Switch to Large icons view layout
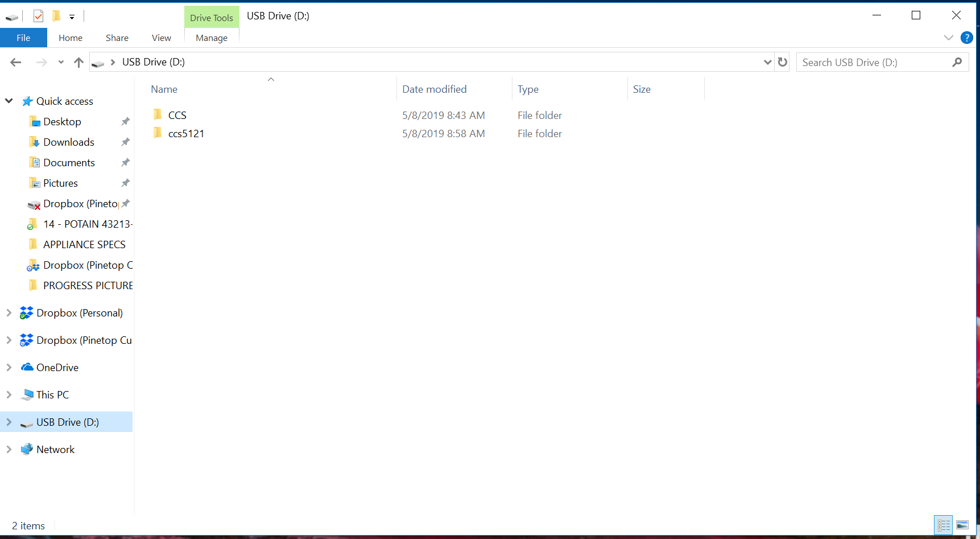Screen dimensions: 980x539 pos(962,525)
